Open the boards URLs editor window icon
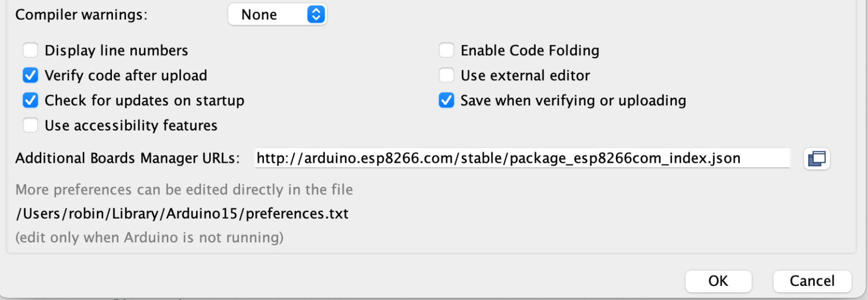Screen dimensions: 868x300 coord(817,158)
